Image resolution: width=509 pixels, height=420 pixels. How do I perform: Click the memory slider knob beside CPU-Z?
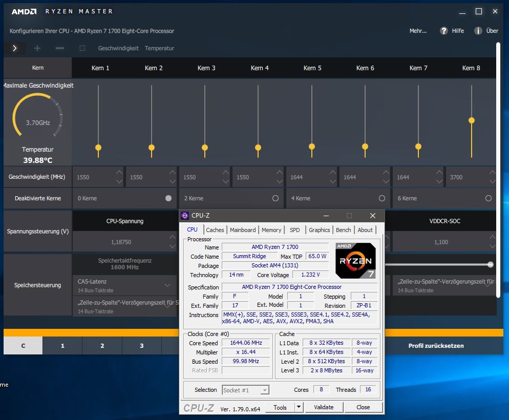coord(491,264)
